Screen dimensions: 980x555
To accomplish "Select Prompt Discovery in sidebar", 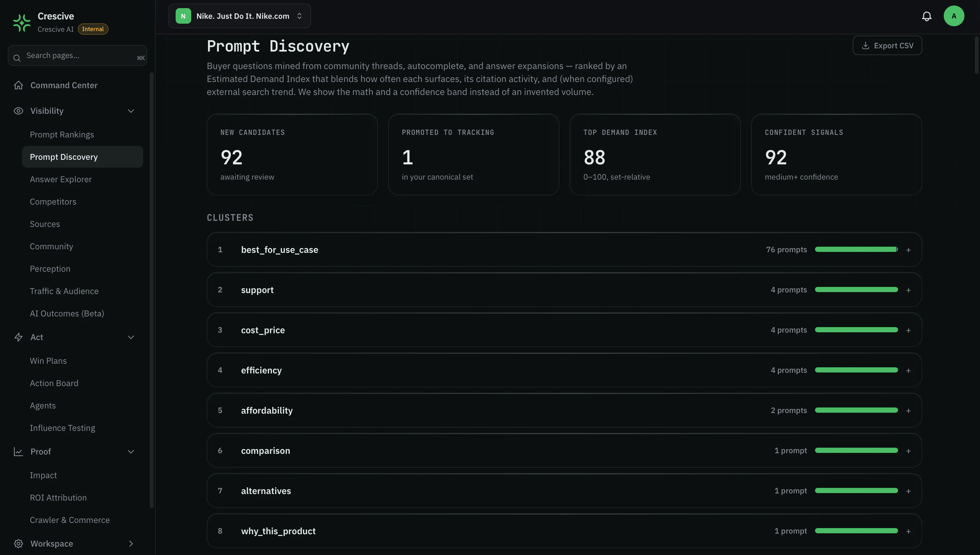I will pyautogui.click(x=83, y=157).
